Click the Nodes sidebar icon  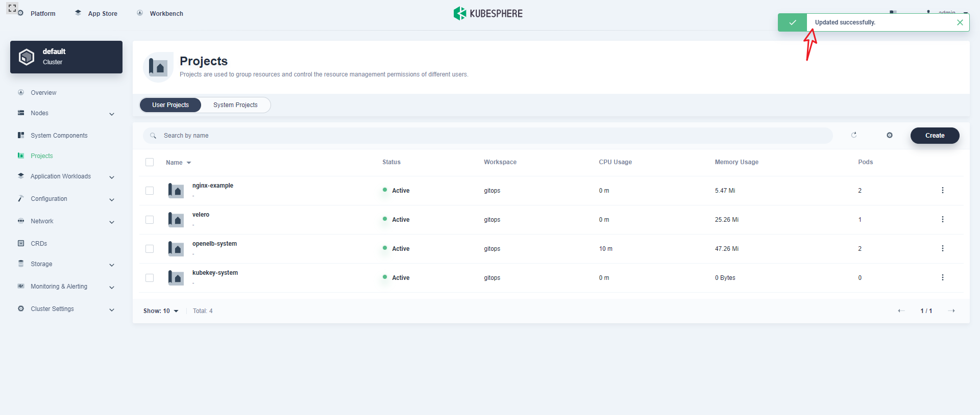(x=21, y=113)
